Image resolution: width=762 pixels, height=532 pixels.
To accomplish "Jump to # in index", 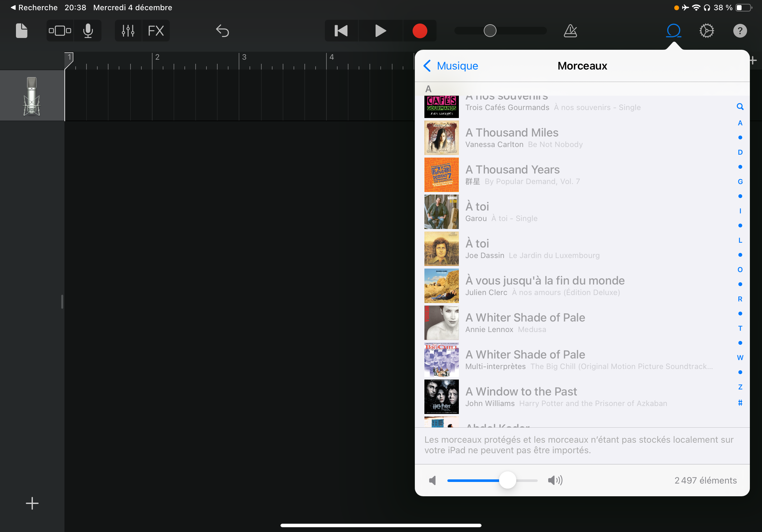I will click(740, 403).
